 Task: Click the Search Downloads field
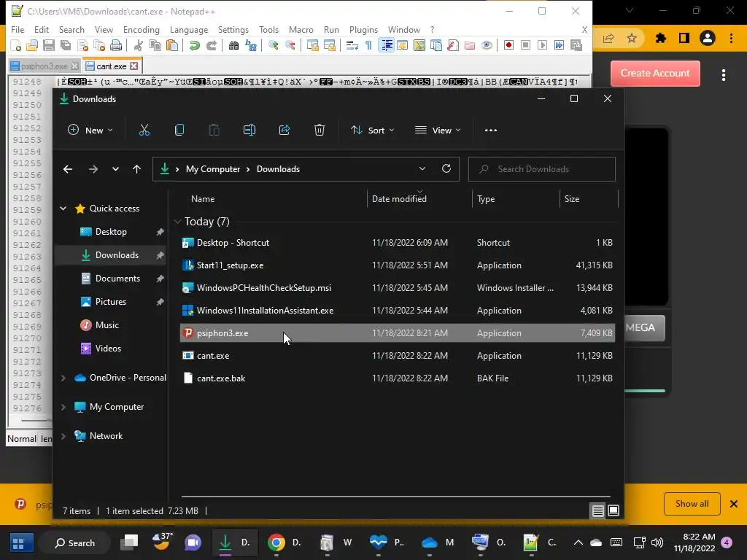tap(542, 169)
